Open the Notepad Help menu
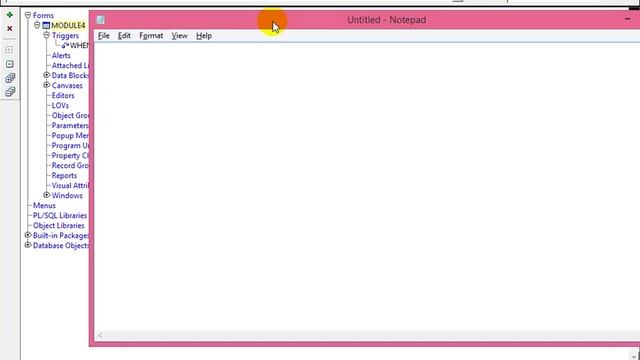The height and width of the screenshot is (360, 640). pyautogui.click(x=204, y=36)
